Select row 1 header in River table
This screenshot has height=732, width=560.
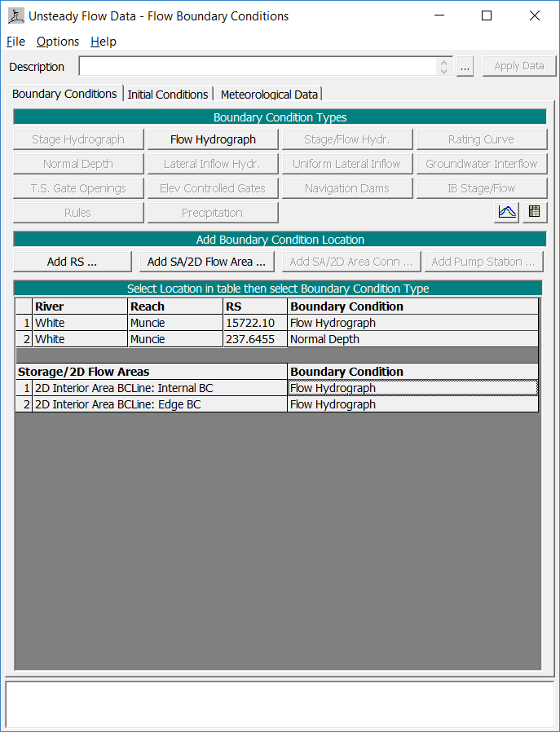click(x=24, y=323)
